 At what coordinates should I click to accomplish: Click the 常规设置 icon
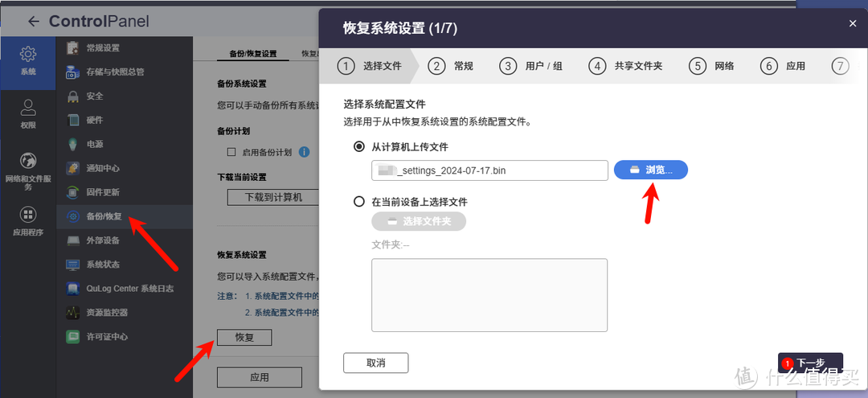click(x=73, y=48)
